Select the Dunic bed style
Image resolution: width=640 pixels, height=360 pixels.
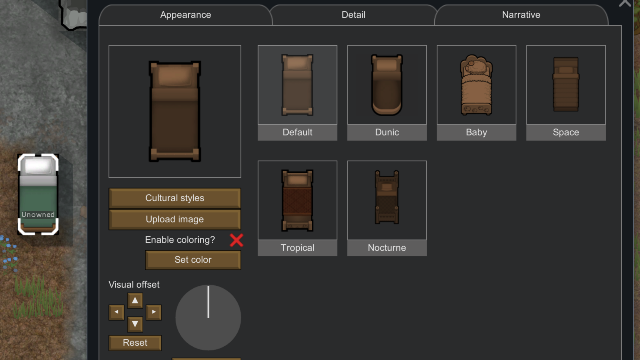[x=387, y=93]
